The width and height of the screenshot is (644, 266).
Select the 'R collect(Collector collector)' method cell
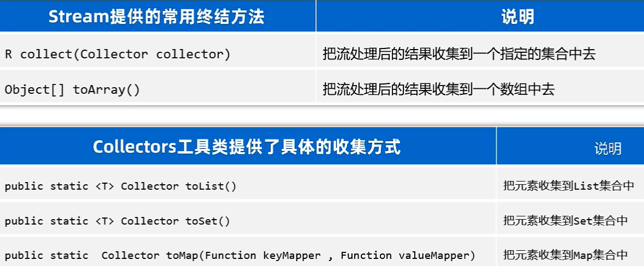(x=117, y=54)
